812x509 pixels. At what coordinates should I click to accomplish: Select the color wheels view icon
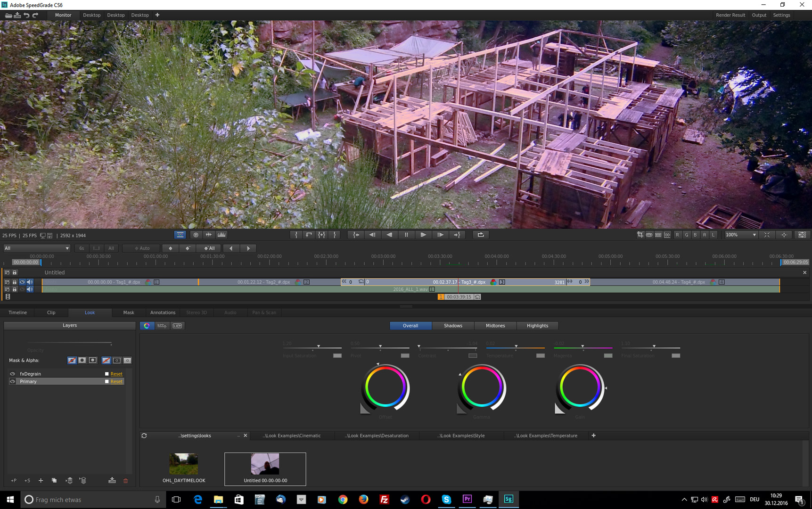pos(147,326)
